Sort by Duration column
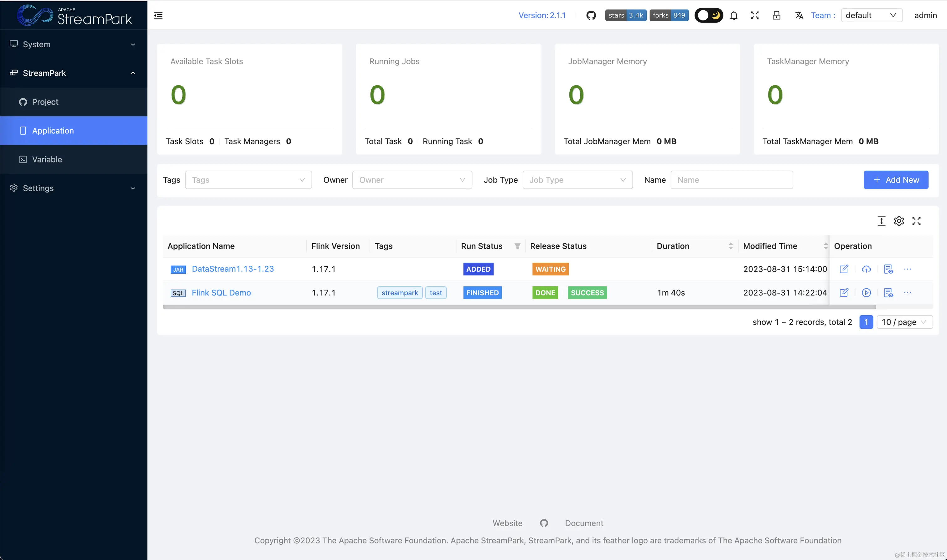This screenshot has width=947, height=560. pyautogui.click(x=730, y=246)
